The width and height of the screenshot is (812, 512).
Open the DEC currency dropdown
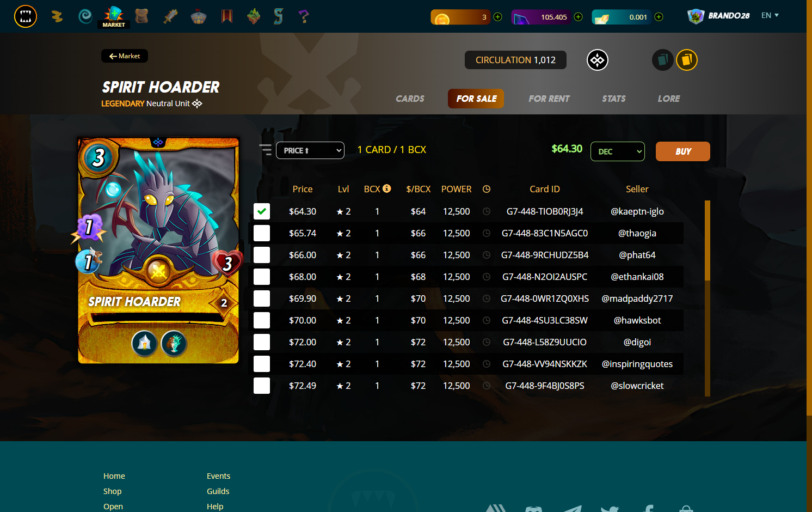pos(618,151)
